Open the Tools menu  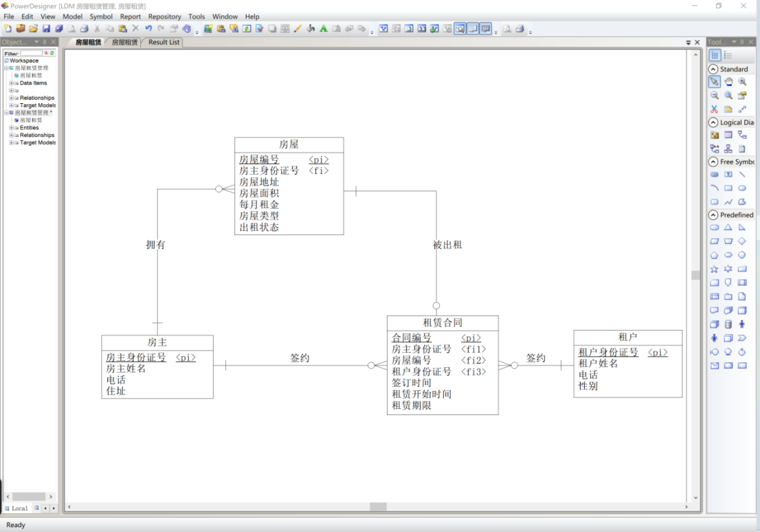(197, 16)
